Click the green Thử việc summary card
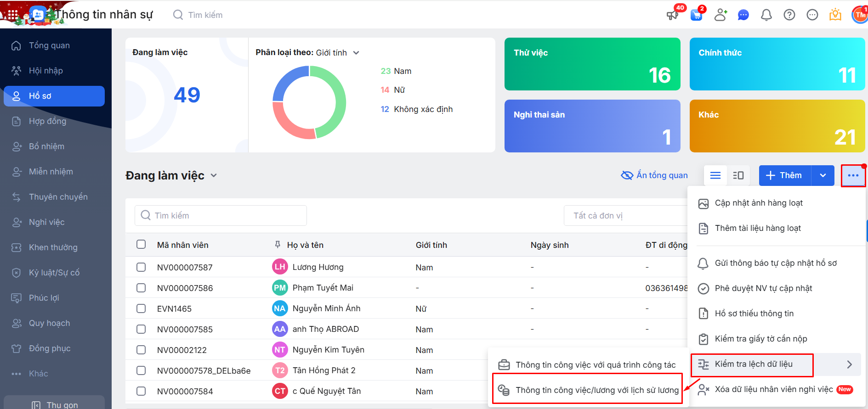The width and height of the screenshot is (868, 409). tap(592, 64)
